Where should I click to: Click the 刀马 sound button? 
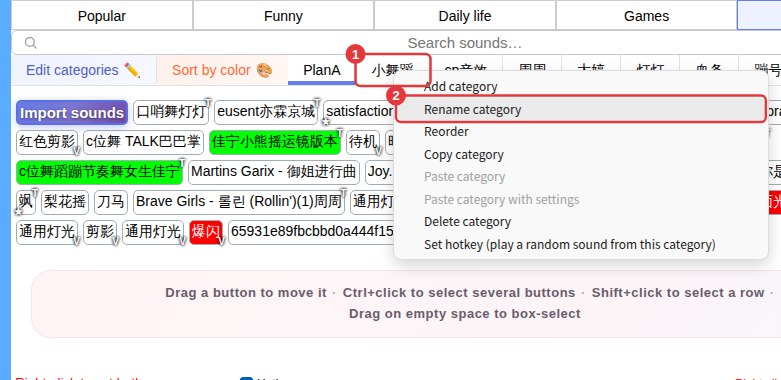click(111, 202)
